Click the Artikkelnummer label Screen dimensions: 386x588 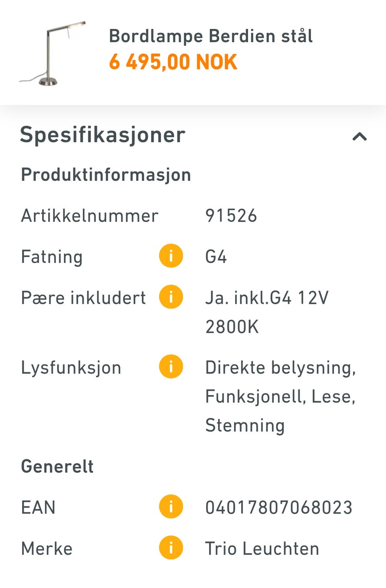click(90, 216)
